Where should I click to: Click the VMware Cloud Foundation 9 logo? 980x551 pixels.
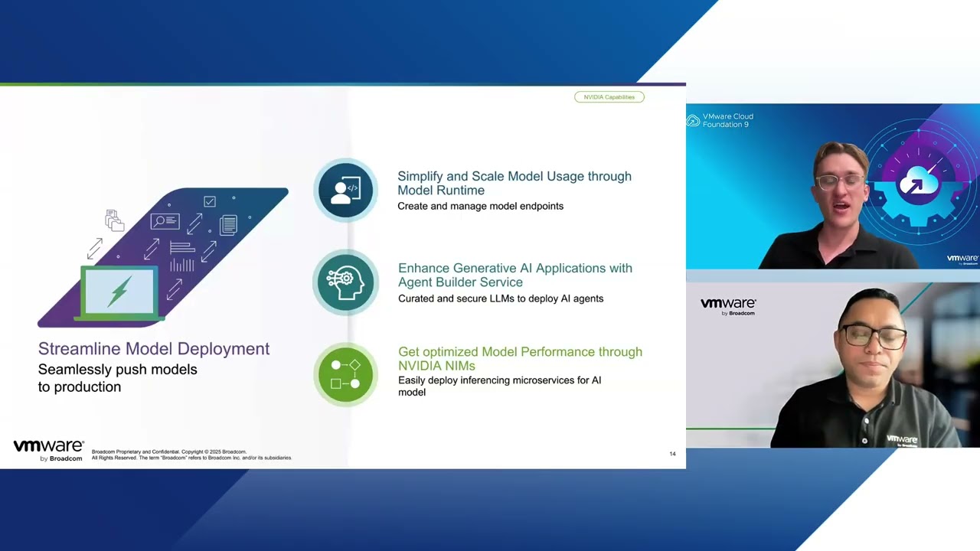[x=720, y=120]
